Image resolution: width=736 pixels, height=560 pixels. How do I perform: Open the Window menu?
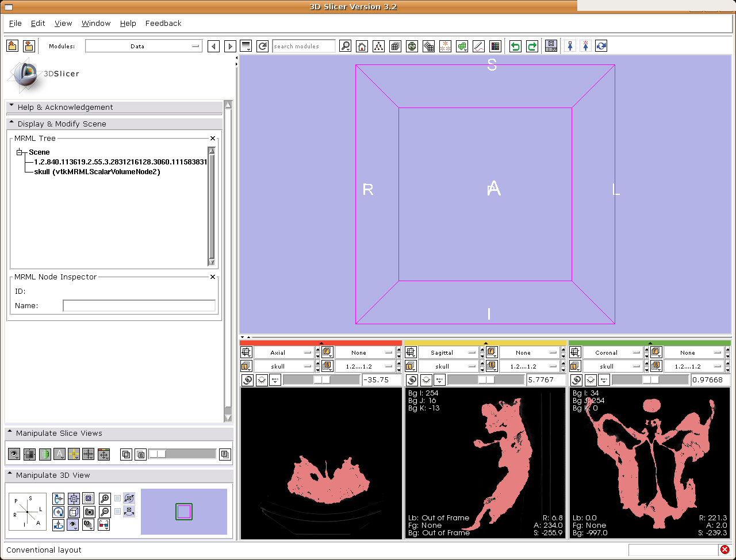tap(96, 24)
